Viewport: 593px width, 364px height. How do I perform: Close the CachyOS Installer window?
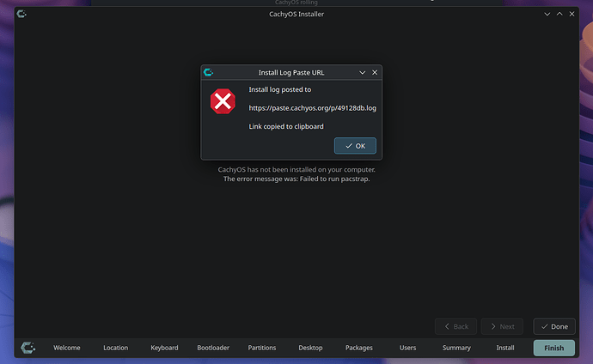(x=572, y=14)
